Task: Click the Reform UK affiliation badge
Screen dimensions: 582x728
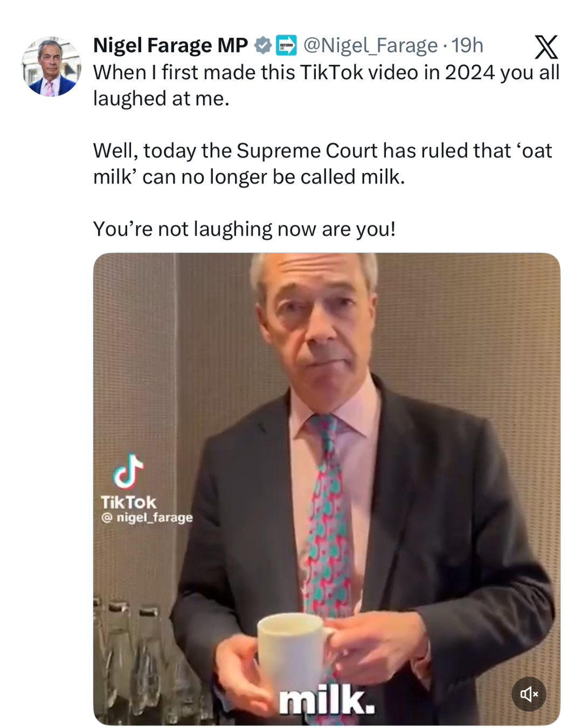Action: click(286, 46)
